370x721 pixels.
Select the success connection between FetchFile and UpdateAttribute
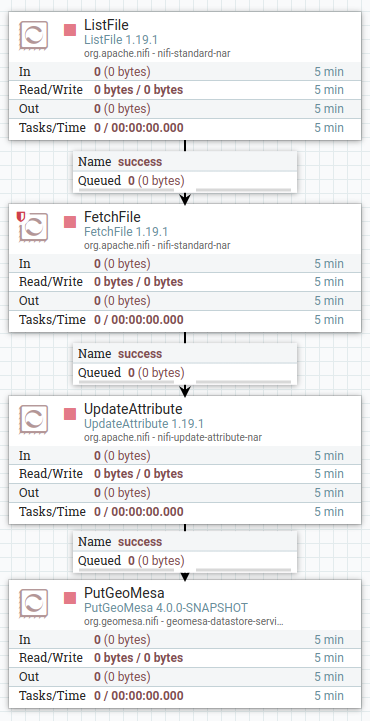click(185, 364)
